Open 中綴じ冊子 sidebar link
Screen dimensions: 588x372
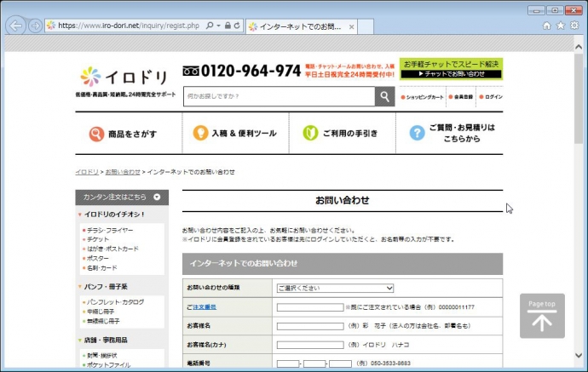[100, 312]
